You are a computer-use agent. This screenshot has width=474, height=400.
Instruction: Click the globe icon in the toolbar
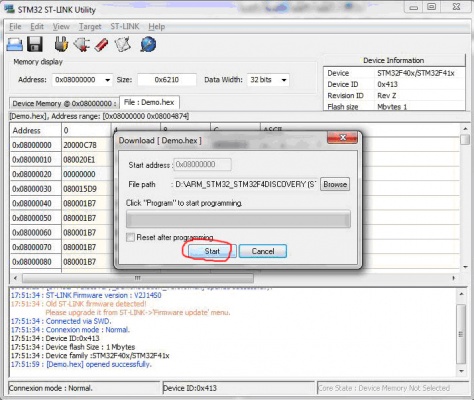tap(148, 44)
